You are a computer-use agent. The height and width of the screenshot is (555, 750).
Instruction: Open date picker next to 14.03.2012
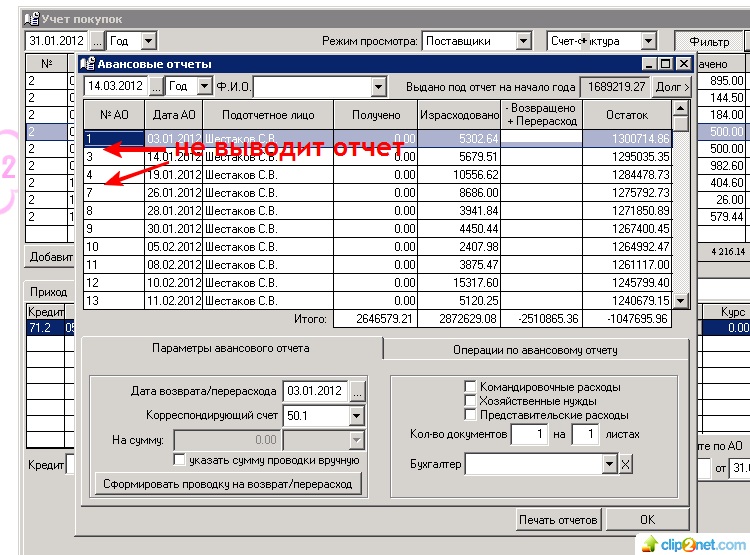157,87
